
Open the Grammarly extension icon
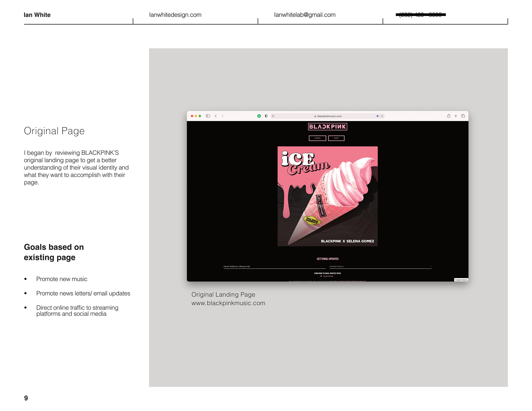click(x=259, y=116)
